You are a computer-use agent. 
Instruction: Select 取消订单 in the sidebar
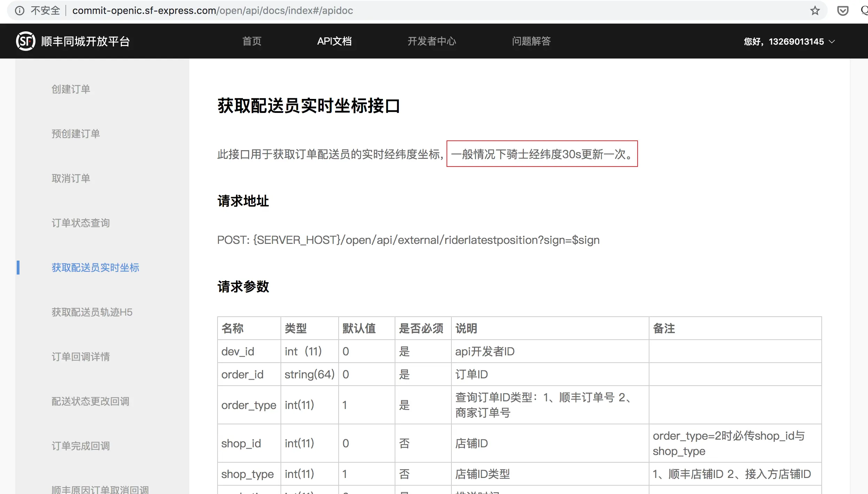click(71, 178)
